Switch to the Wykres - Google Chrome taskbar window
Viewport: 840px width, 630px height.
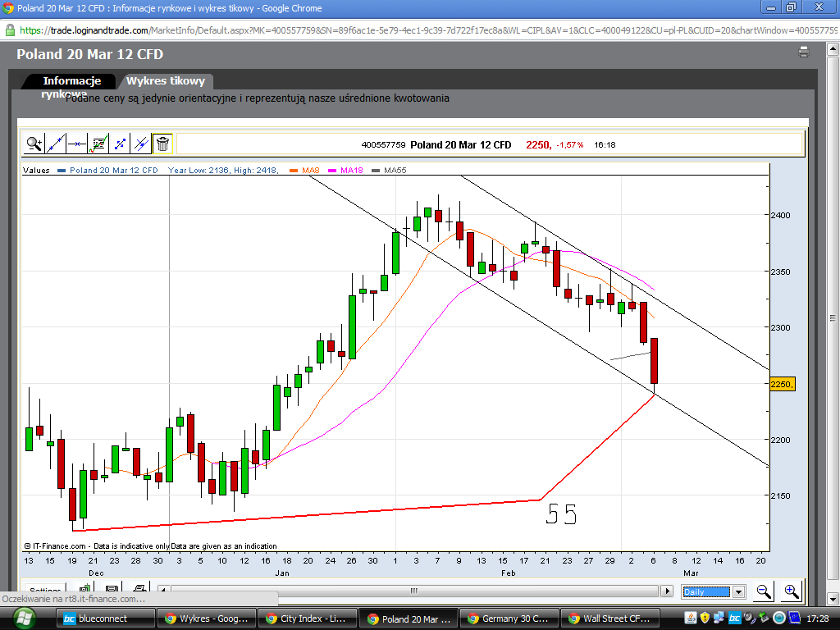[x=206, y=619]
